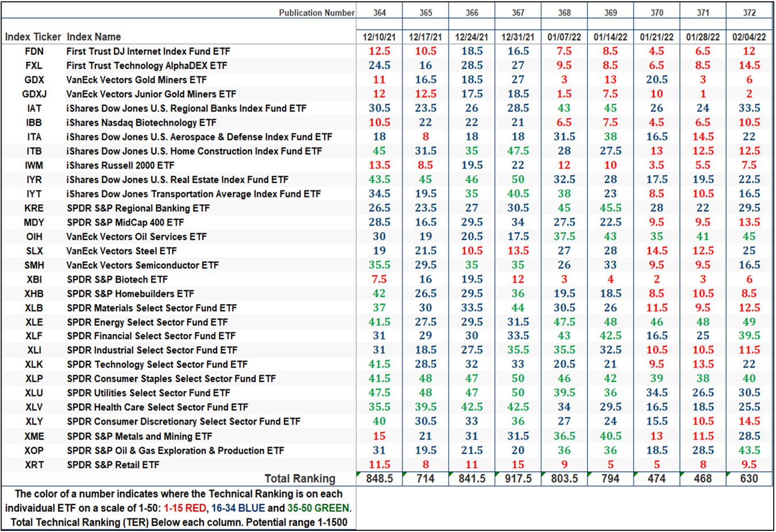The height and width of the screenshot is (532, 776).
Task: Select the 12/31/21 date header
Action: point(518,37)
